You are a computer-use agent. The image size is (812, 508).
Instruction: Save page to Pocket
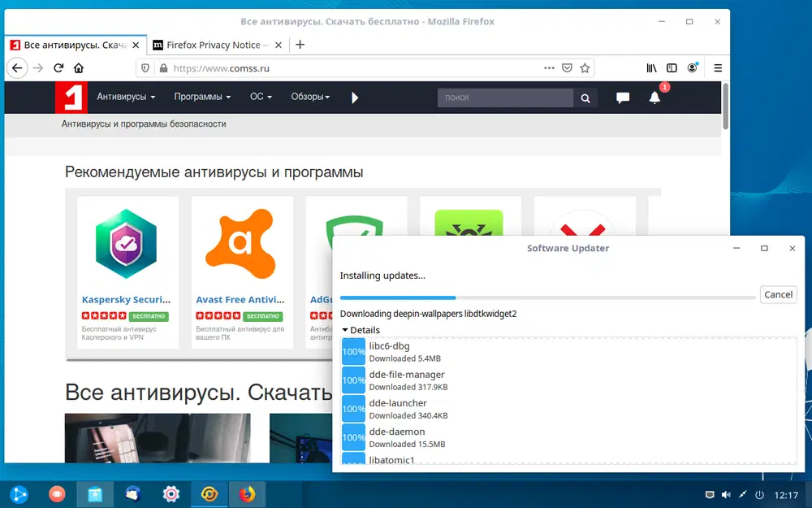[567, 68]
